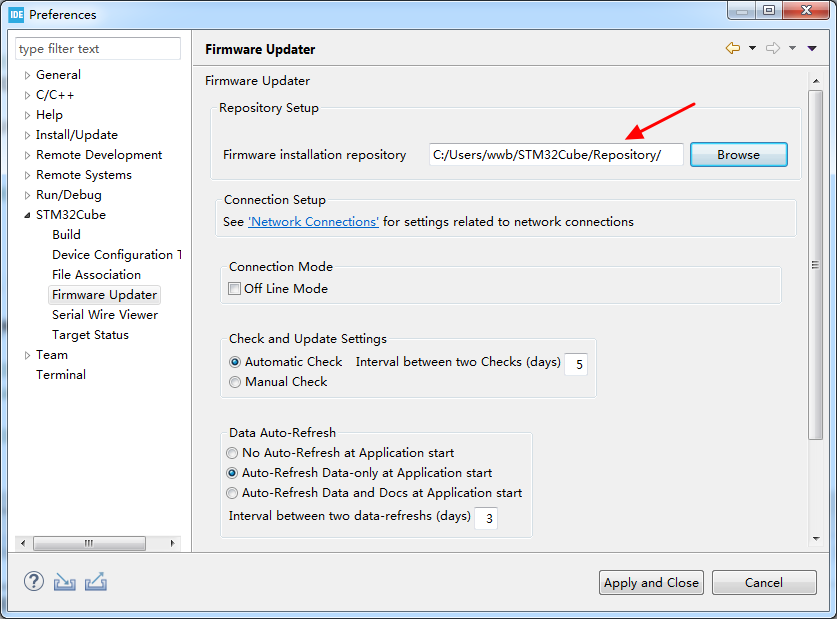Open File Association preferences

(97, 275)
